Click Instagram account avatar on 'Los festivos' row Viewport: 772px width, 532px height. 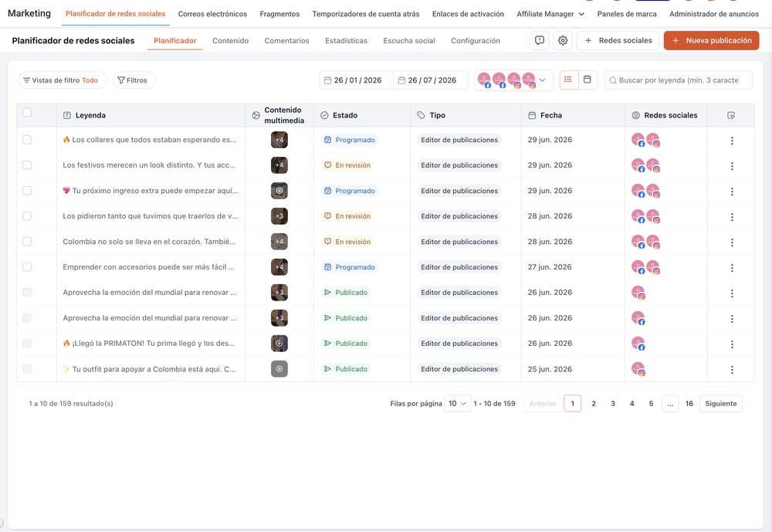coord(653,165)
